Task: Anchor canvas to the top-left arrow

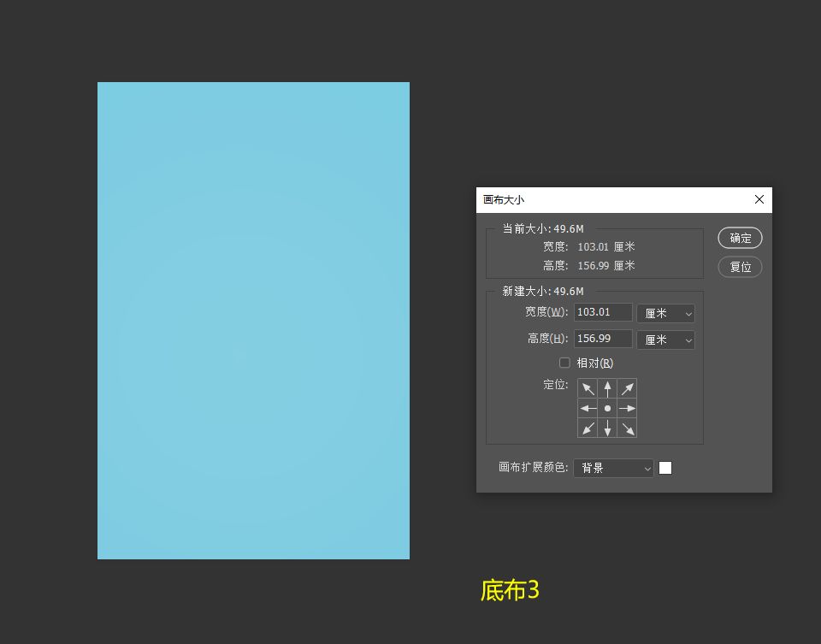Action: (x=588, y=388)
